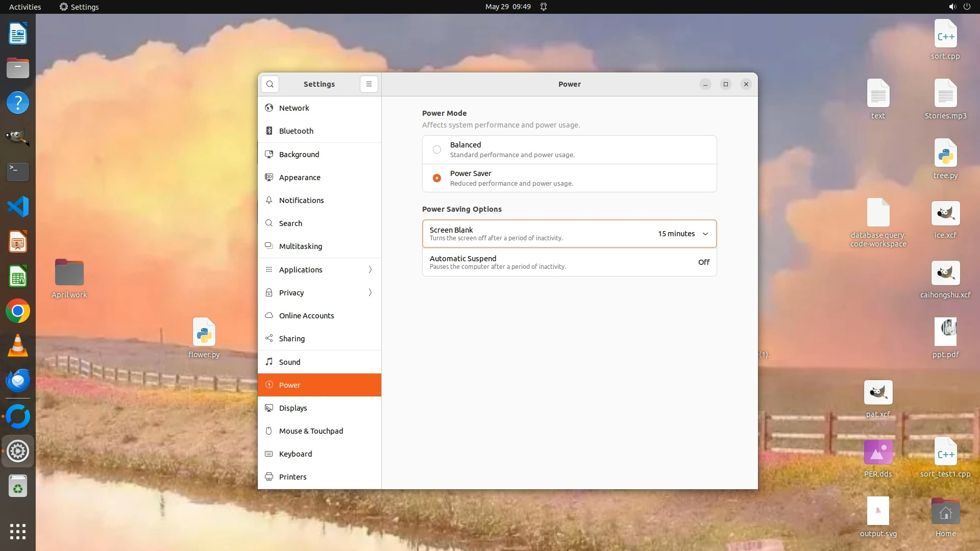Open Google Chrome from the dock

pyautogui.click(x=18, y=311)
